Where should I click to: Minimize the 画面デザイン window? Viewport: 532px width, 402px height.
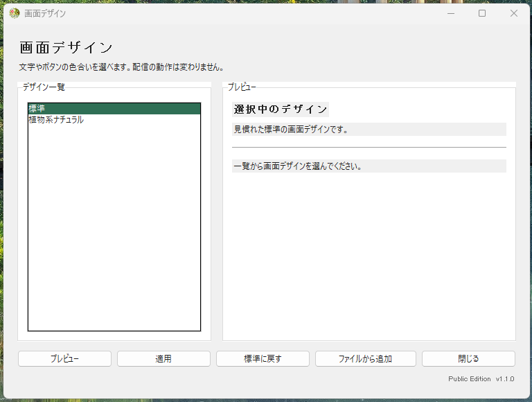click(x=450, y=13)
